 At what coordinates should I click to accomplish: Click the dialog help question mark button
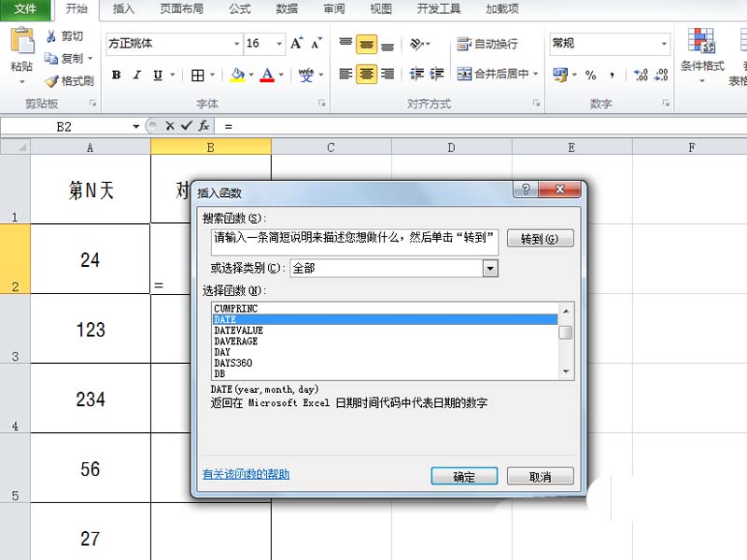point(526,189)
